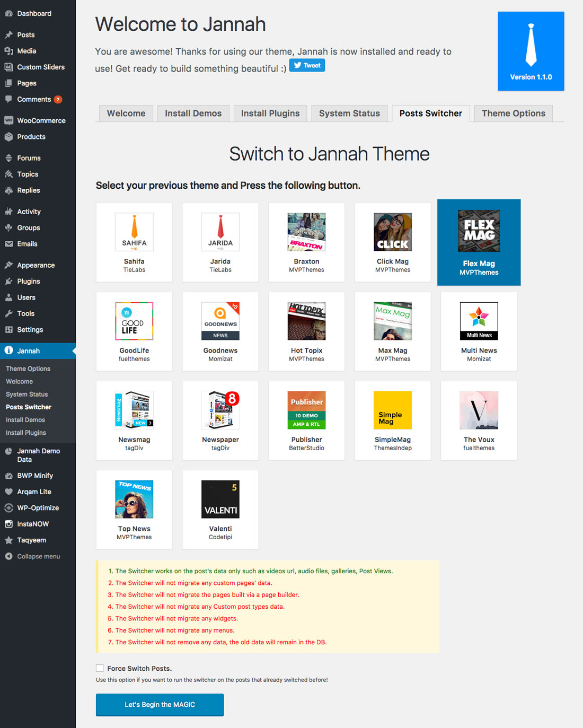Switch to the Install Plugins tab
Viewport: 583px width, 728px height.
[x=270, y=113]
